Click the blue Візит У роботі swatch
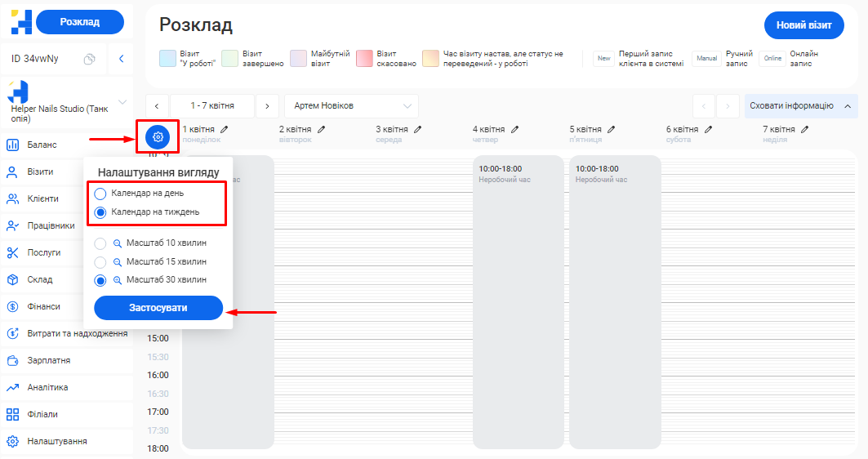The image size is (868, 459). (167, 59)
